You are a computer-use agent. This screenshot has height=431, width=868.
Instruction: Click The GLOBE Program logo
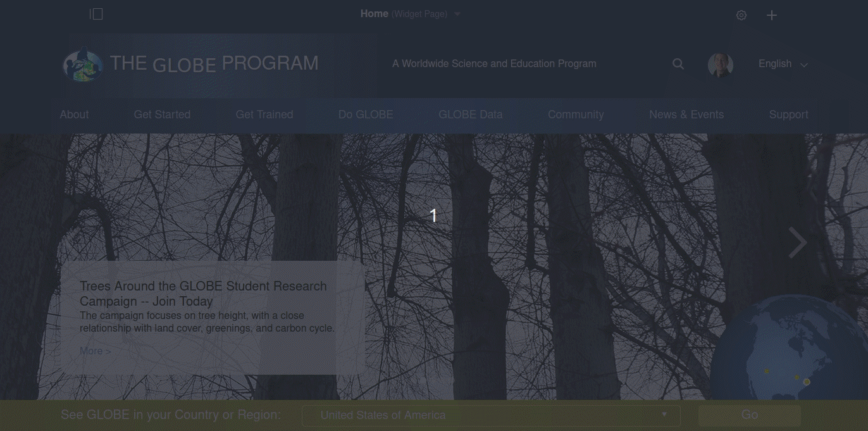click(x=190, y=65)
